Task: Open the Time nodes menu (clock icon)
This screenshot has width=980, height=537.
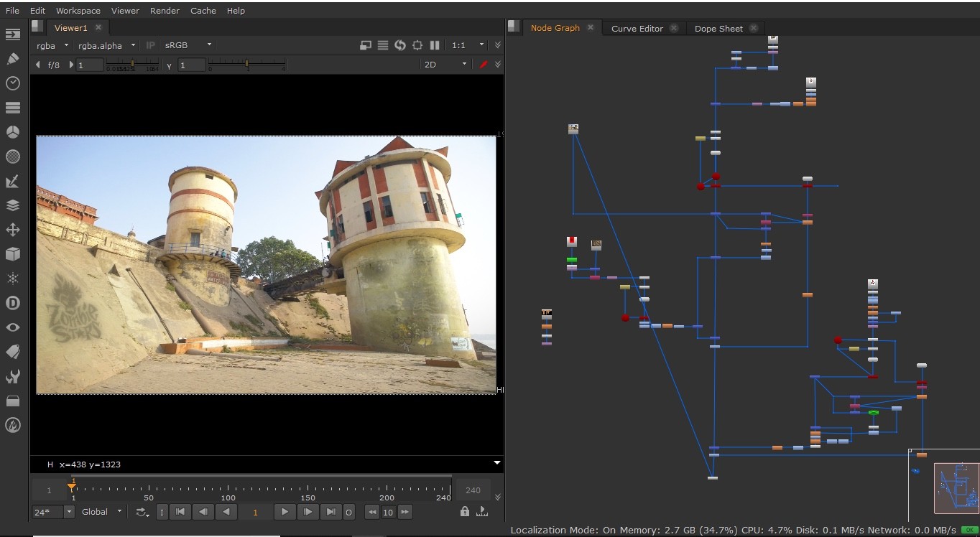Action: point(12,83)
